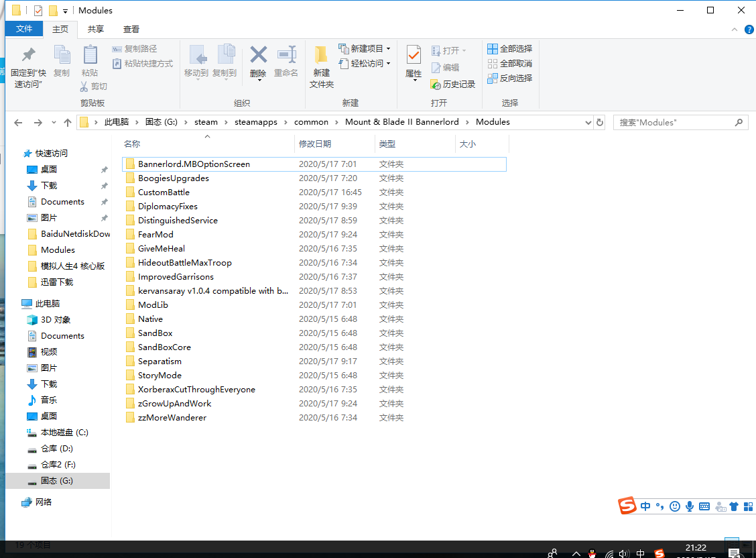Click Sogou IME microphone voice icon
Viewport: 756px width, 558px height.
(690, 506)
